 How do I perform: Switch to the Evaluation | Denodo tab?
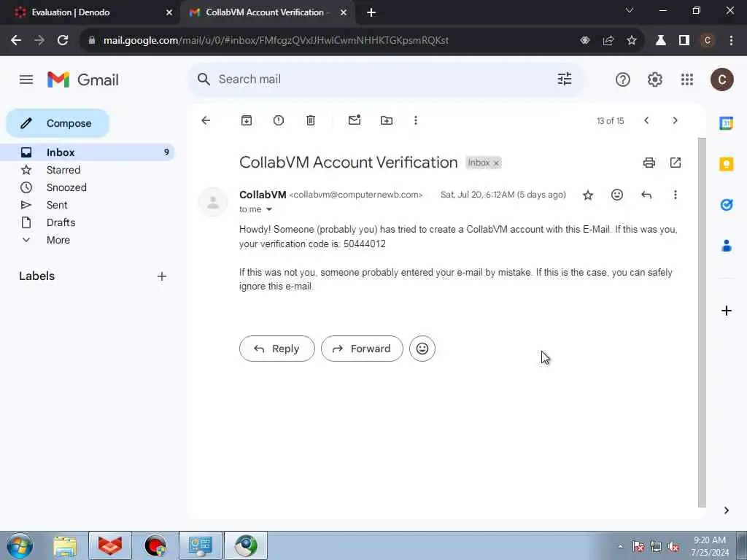(x=90, y=12)
